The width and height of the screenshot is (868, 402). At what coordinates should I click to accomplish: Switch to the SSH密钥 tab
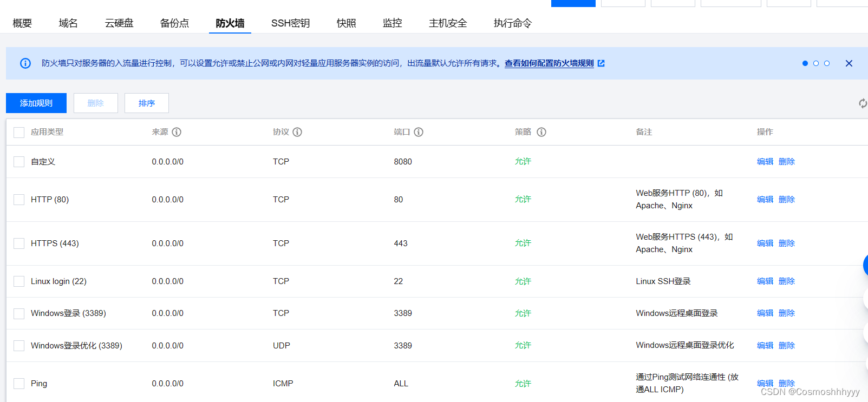tap(291, 23)
